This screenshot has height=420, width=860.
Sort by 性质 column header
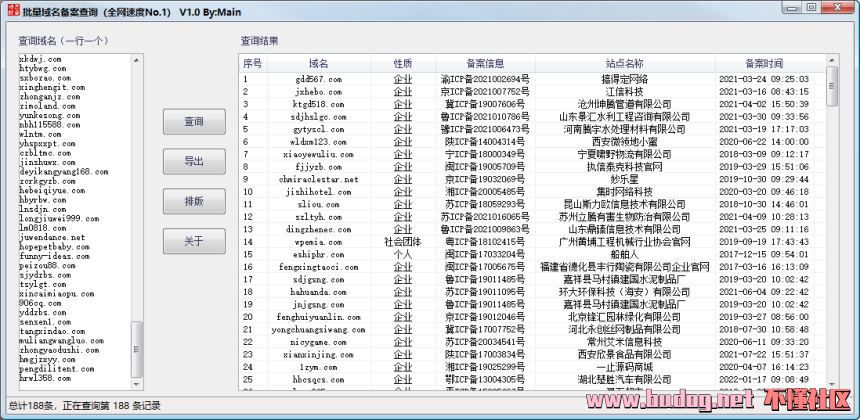403,64
